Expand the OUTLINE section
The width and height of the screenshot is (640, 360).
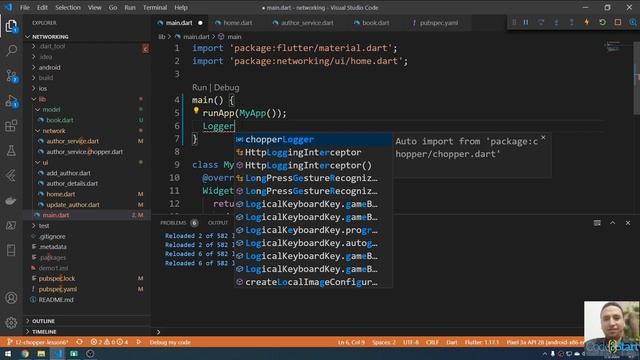pyautogui.click(x=43, y=321)
